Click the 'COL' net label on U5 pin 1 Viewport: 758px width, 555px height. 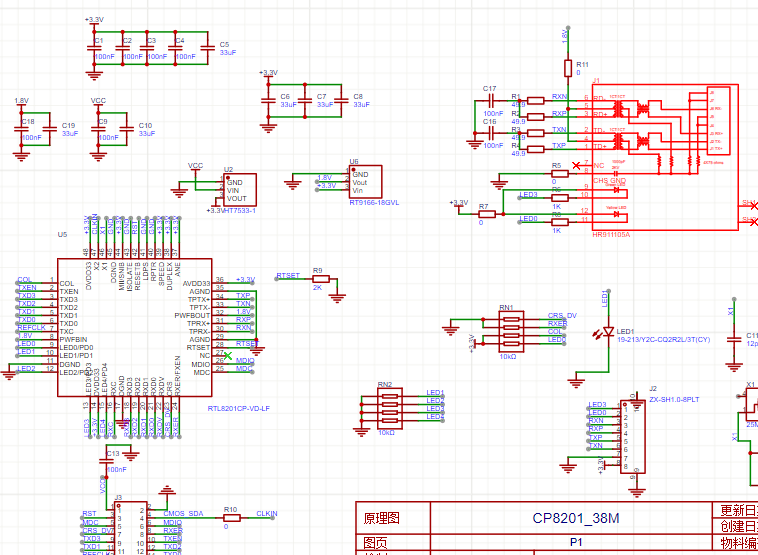tap(25, 279)
